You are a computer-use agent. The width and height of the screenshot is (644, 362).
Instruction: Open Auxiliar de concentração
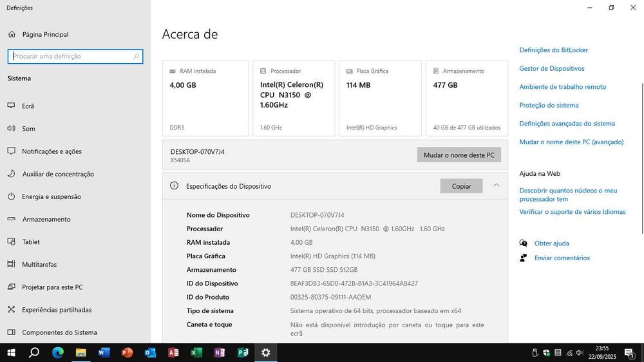58,174
